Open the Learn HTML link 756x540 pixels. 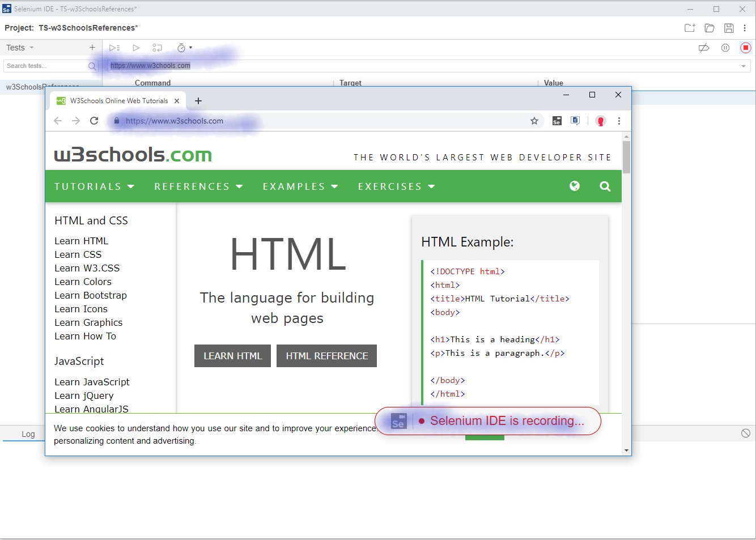click(x=81, y=241)
